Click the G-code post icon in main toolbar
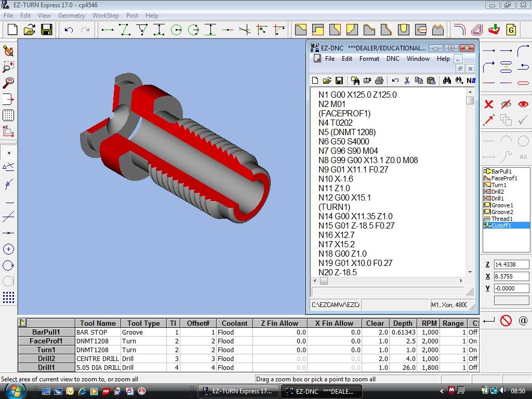 (511, 30)
